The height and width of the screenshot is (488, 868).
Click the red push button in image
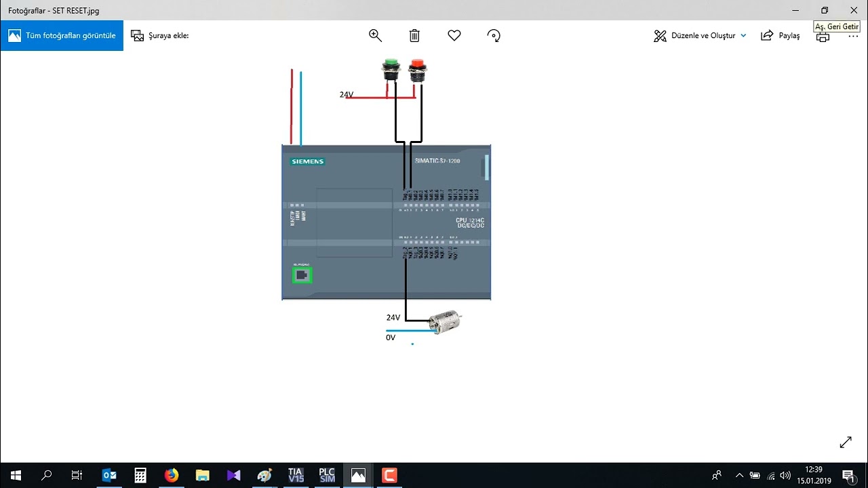click(x=418, y=70)
